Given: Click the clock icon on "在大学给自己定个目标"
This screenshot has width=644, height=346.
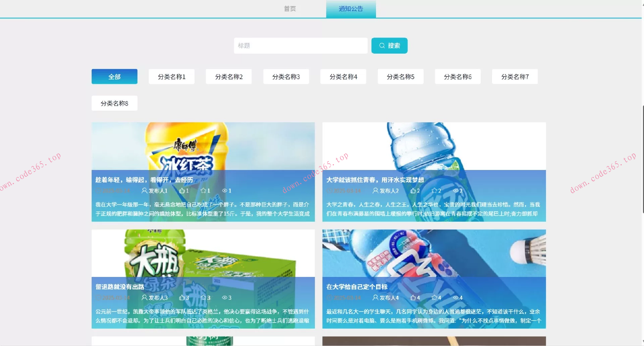Looking at the screenshot, I should tap(330, 297).
